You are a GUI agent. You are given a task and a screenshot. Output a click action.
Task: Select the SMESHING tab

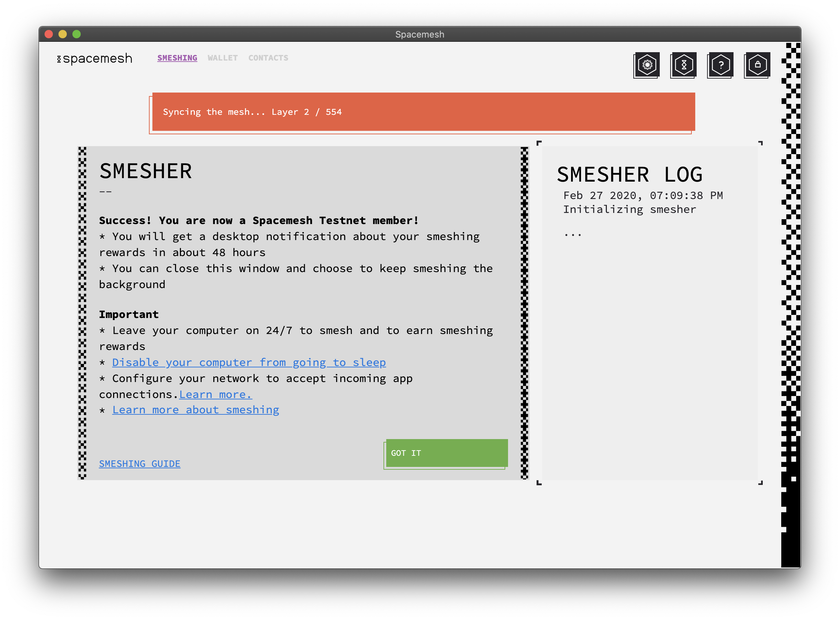(177, 58)
